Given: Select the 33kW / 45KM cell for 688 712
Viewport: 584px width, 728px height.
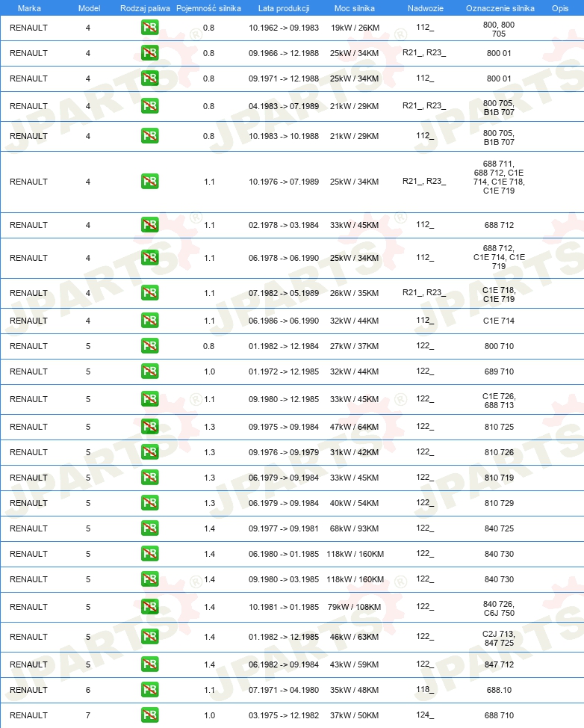Looking at the screenshot, I should tap(355, 225).
